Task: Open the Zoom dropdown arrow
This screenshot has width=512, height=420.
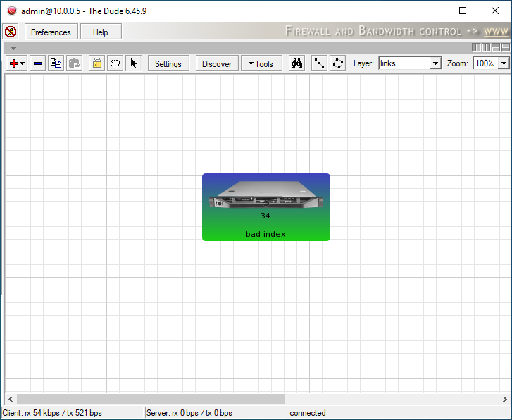Action: pos(504,63)
